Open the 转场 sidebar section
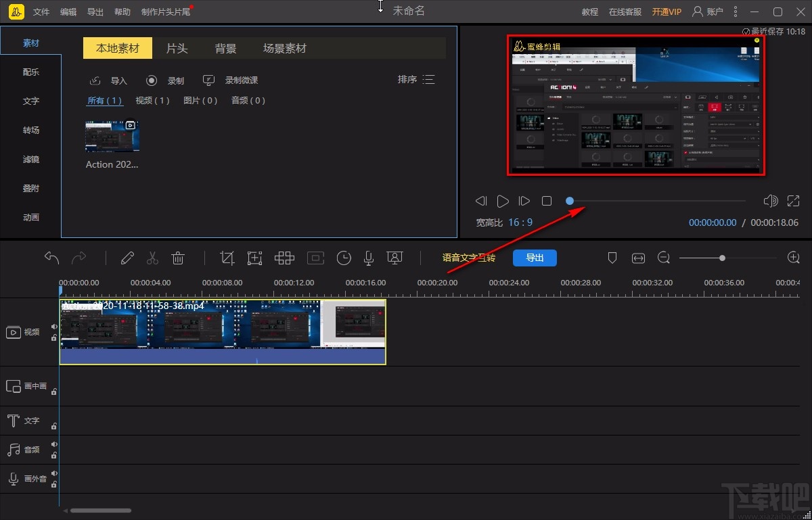 (x=31, y=131)
